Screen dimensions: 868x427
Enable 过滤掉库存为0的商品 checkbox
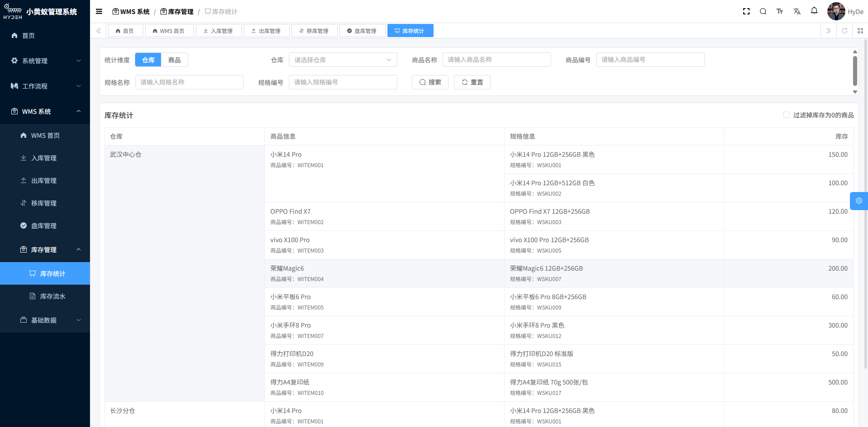click(x=787, y=115)
